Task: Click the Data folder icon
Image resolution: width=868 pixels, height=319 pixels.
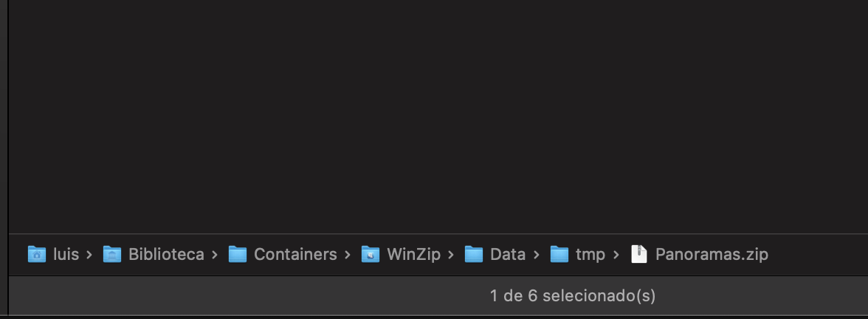Action: pyautogui.click(x=473, y=255)
